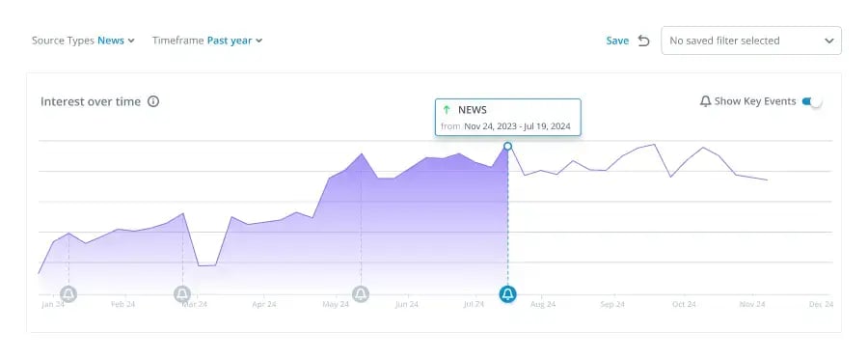Click the Apr 24 axis label
The width and height of the screenshot is (868, 359).
tap(264, 304)
